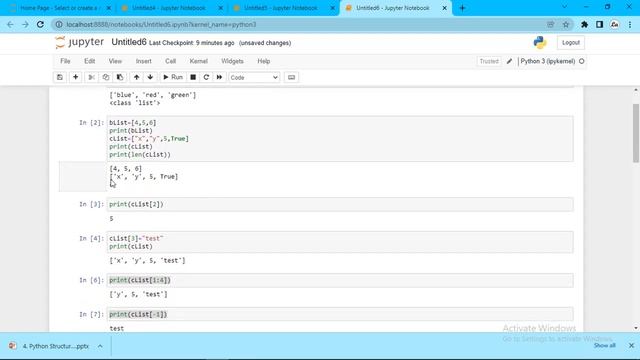The image size is (640, 360).
Task: Click the site info icon beside URL
Action: pos(59,24)
